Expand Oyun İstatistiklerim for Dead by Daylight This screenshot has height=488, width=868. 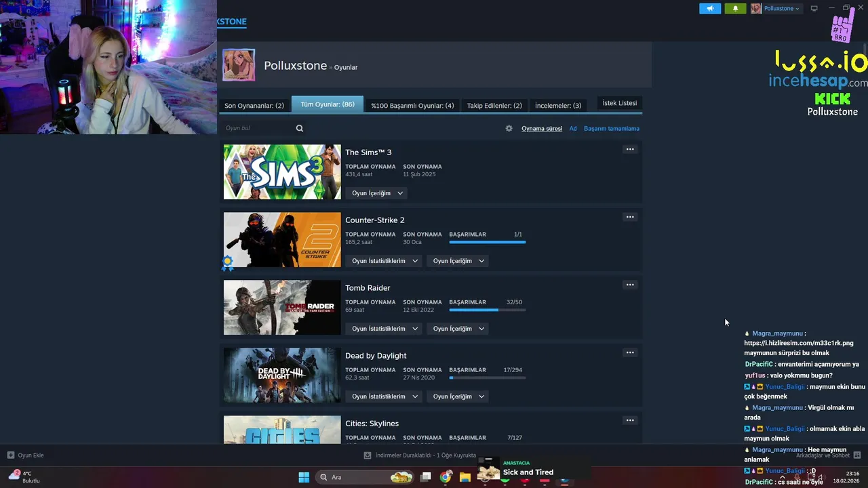pos(384,396)
